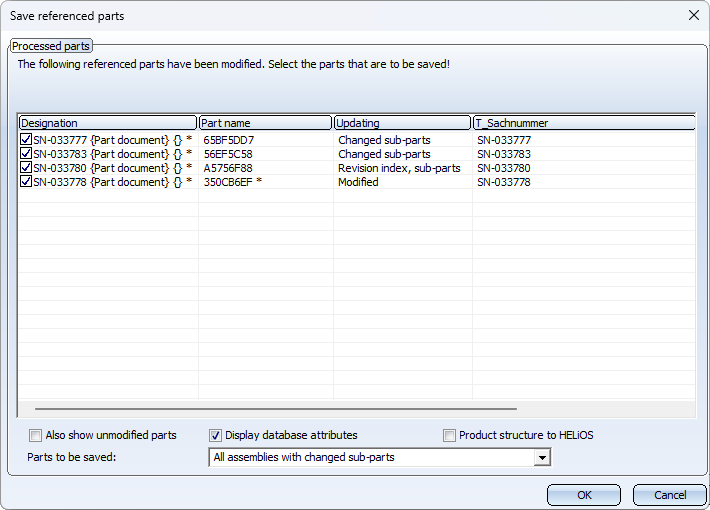710x510 pixels.
Task: Select part name 65BF5DD7 cell
Action: coord(266,140)
